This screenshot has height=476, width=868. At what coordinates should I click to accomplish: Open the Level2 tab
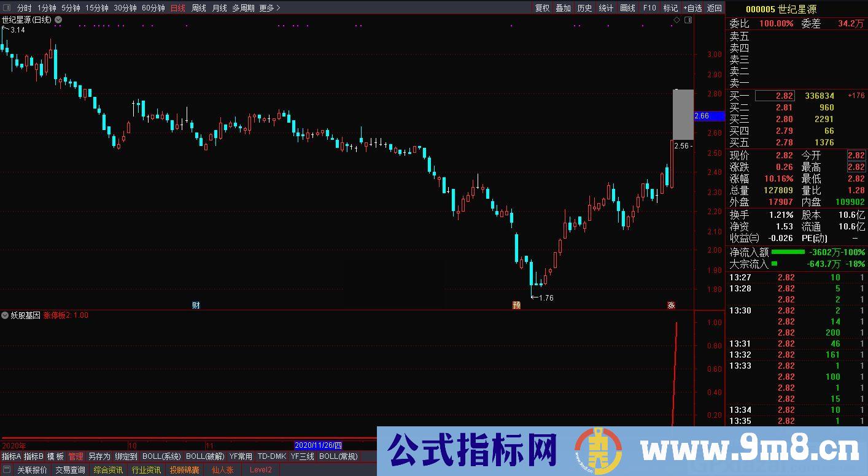(260, 470)
